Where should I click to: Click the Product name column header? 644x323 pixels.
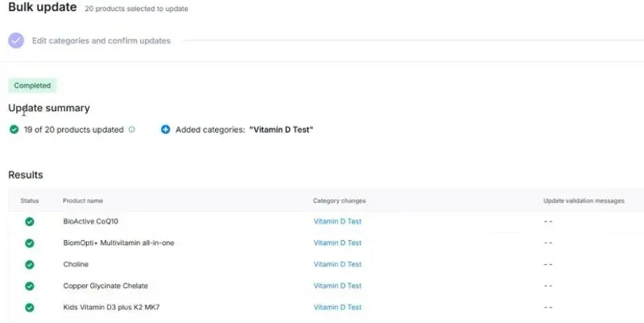click(x=83, y=201)
